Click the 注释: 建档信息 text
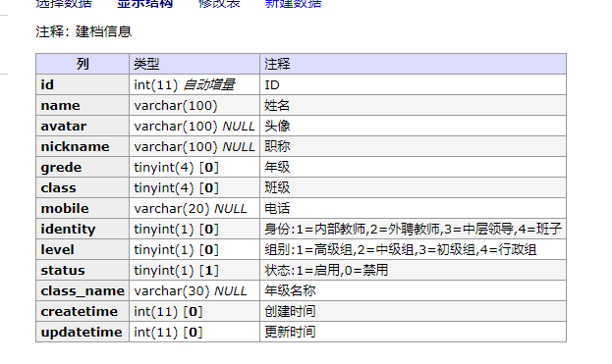 pos(83,32)
